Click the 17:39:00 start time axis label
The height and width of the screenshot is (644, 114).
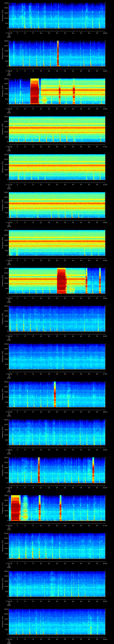tap(9, 109)
